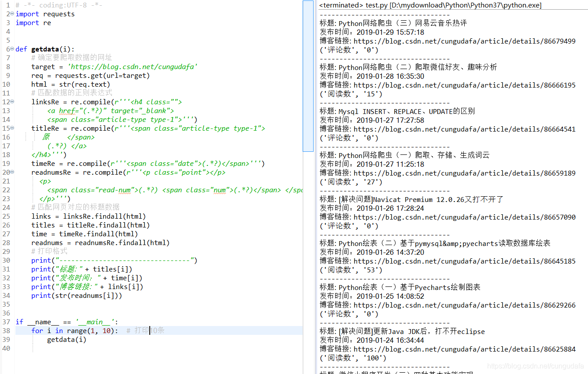The height and width of the screenshot is (374, 588).
Task: Collapse the titleRe regex fold marker at line 15
Action: (x=12, y=128)
